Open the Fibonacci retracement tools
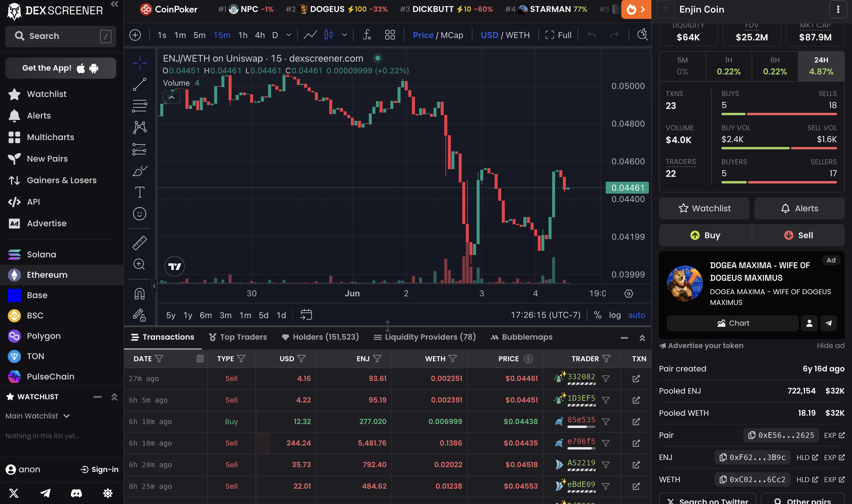852x504 pixels. click(x=139, y=106)
